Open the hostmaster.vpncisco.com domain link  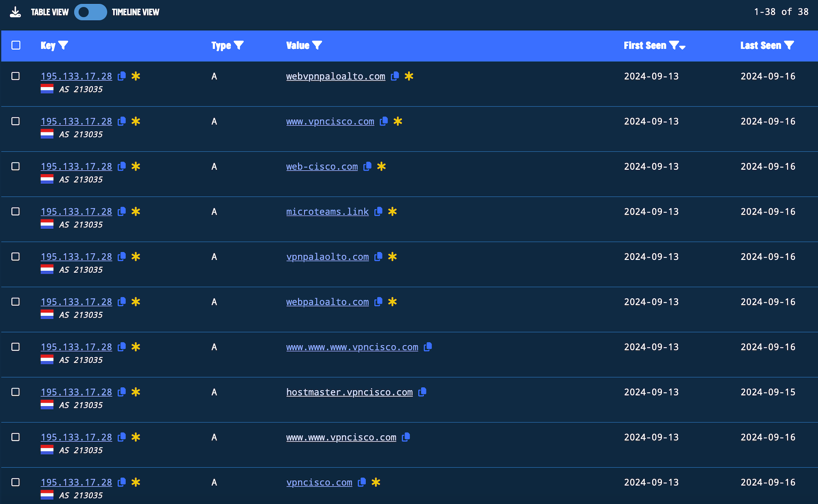pos(350,392)
